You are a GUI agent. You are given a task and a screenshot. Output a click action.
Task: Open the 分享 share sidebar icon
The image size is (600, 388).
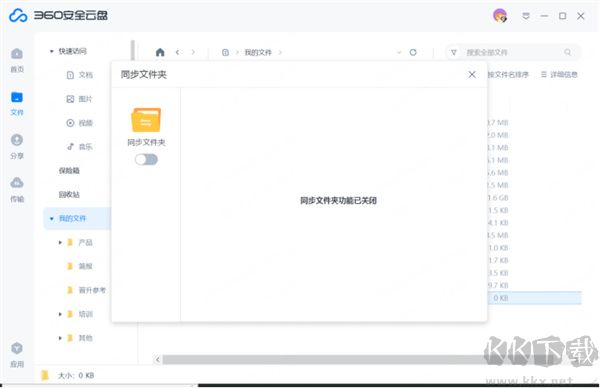pos(17,146)
